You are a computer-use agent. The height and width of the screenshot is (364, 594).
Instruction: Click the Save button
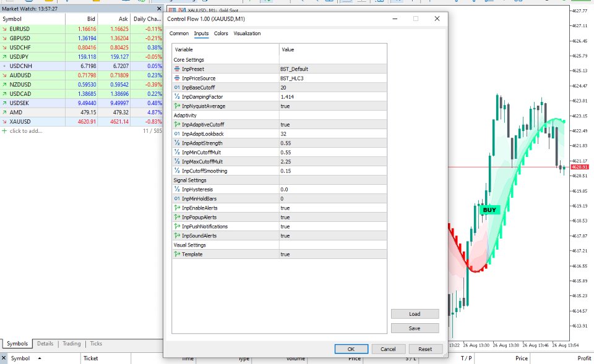coord(415,328)
